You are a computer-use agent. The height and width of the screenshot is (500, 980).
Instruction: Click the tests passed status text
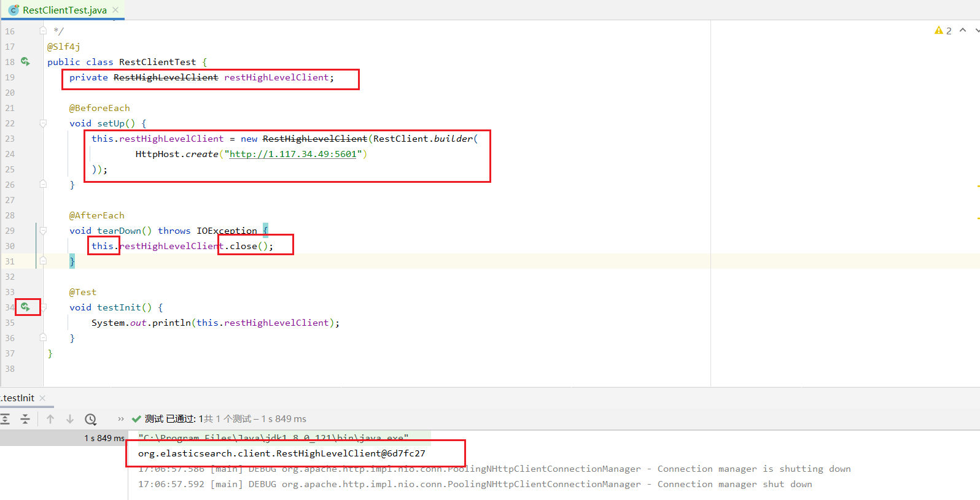click(225, 419)
